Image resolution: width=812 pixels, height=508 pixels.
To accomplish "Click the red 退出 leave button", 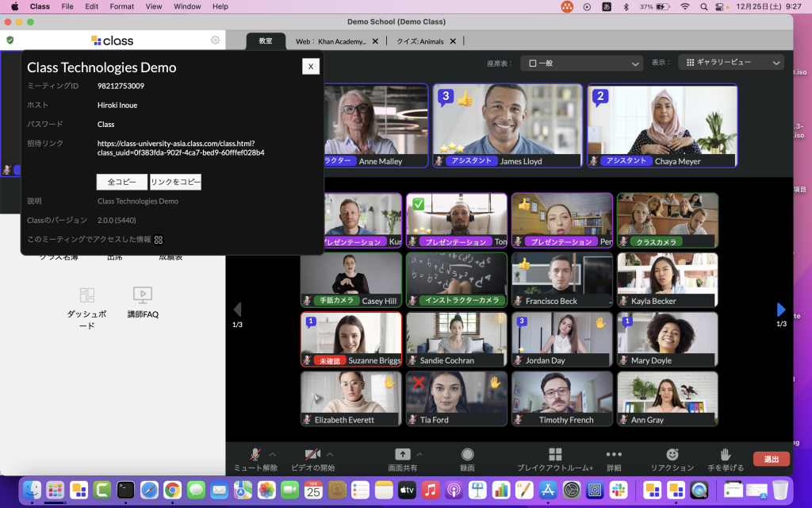I will [772, 459].
